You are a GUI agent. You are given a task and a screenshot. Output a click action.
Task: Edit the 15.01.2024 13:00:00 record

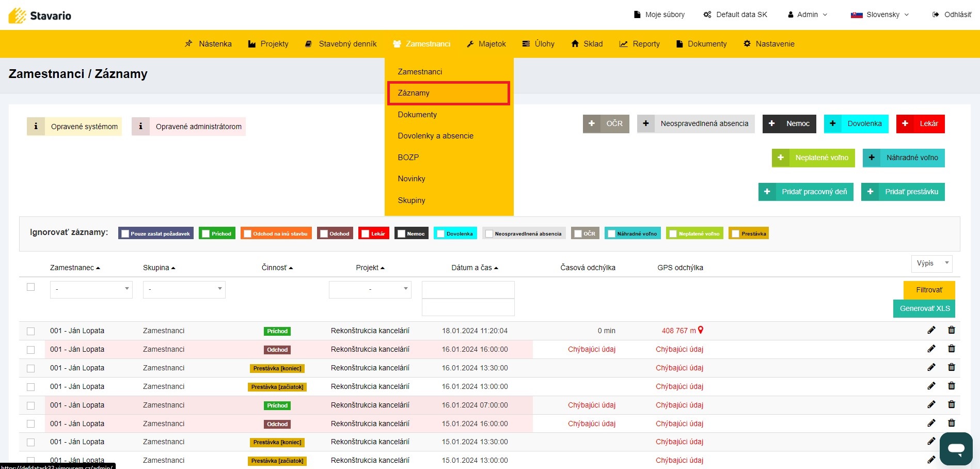coord(931,460)
